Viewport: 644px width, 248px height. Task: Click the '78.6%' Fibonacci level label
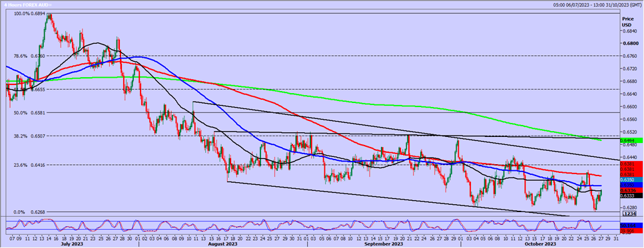pos(21,56)
